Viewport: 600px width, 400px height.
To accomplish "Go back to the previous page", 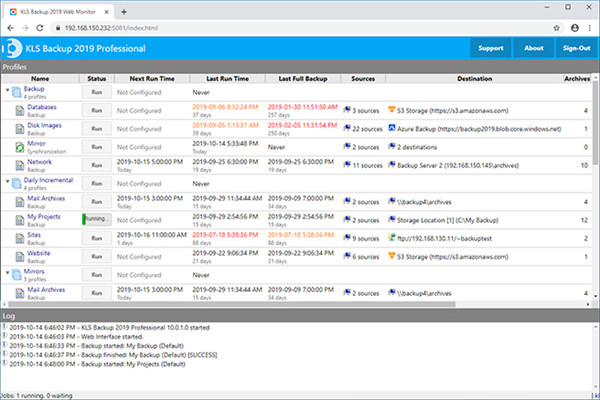I will point(11,28).
